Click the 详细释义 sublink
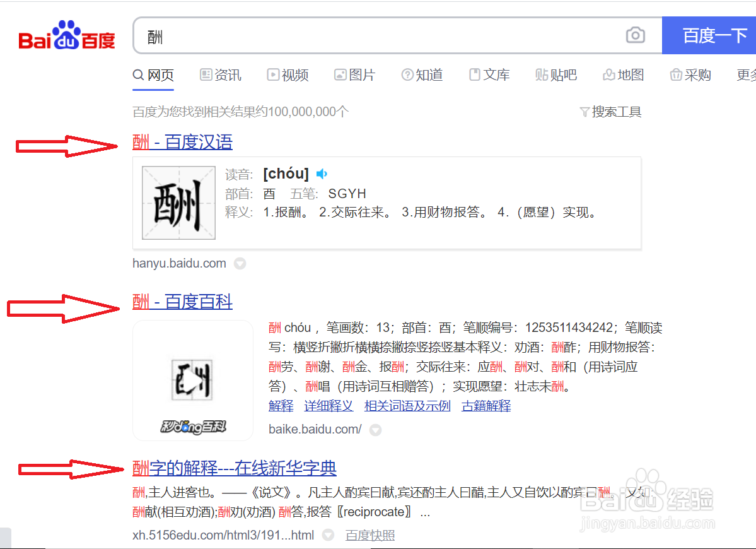 click(x=329, y=406)
